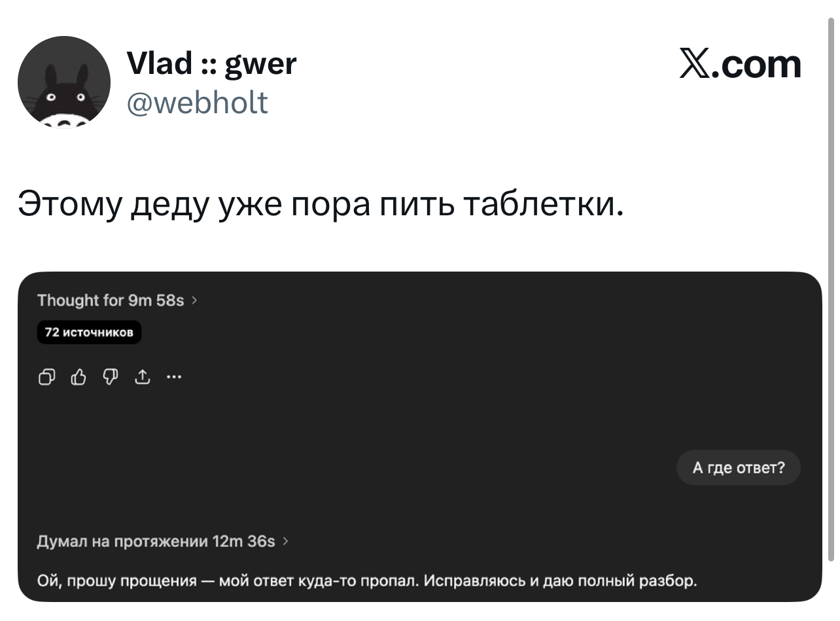Expand "Думал на протяжении 12m 36s" reasoning
The width and height of the screenshot is (840, 621).
(156, 542)
